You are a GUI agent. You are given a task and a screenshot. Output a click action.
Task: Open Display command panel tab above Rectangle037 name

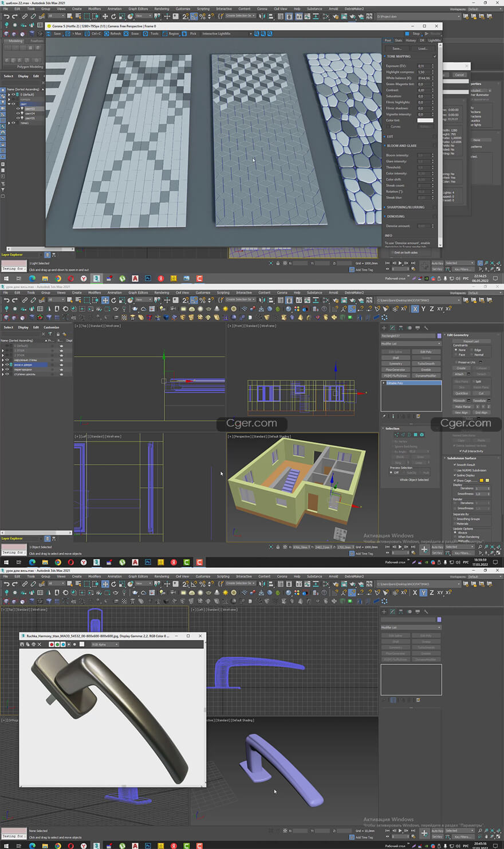coord(418,328)
